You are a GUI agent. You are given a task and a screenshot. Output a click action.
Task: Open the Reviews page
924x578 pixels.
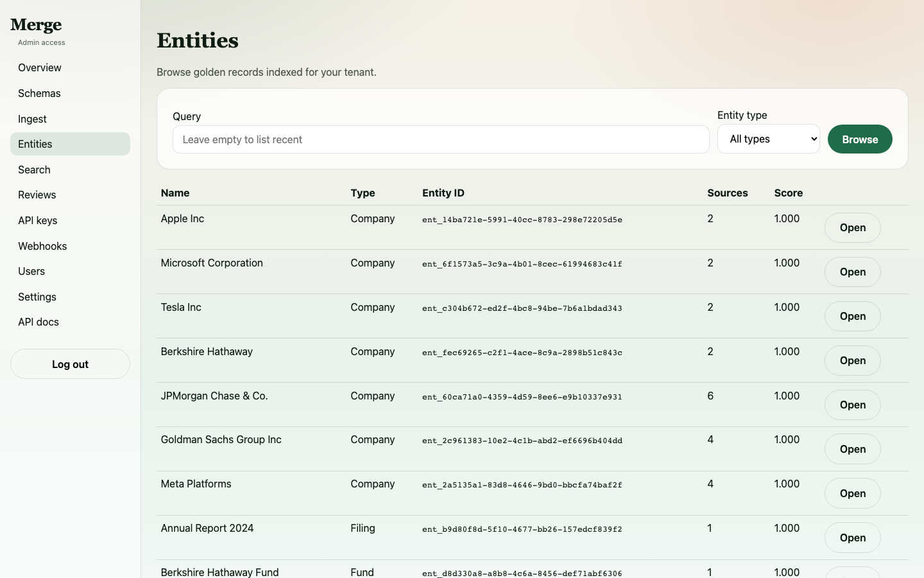pos(70,195)
